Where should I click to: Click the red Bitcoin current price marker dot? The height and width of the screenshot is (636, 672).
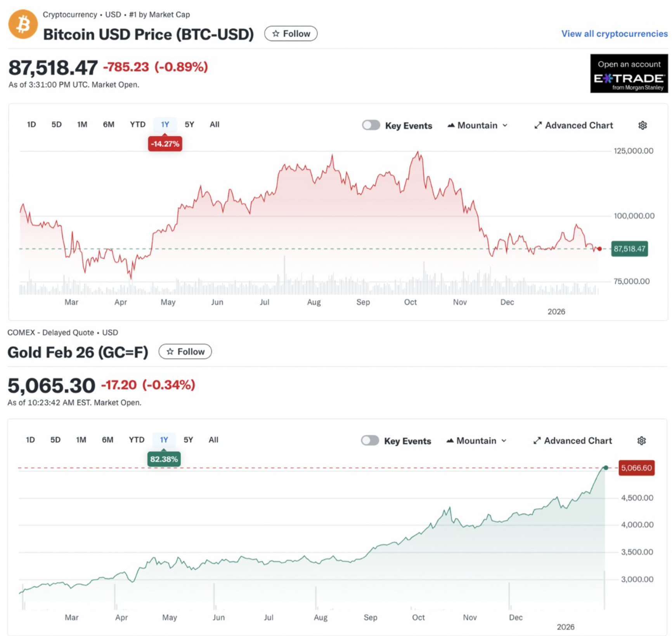click(x=599, y=249)
